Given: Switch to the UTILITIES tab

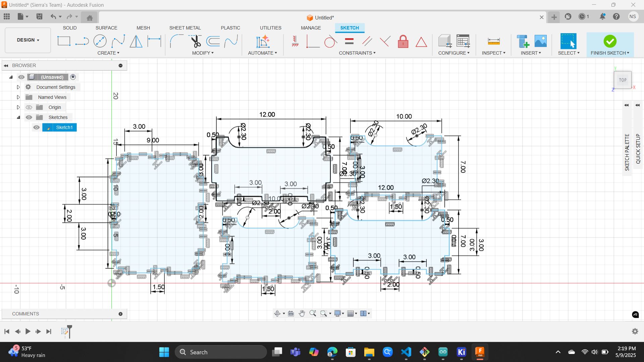Looking at the screenshot, I should (271, 28).
